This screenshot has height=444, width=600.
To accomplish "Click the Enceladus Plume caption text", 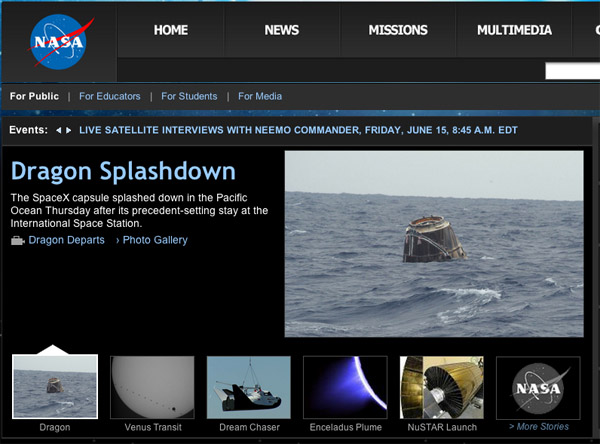I will (x=346, y=427).
